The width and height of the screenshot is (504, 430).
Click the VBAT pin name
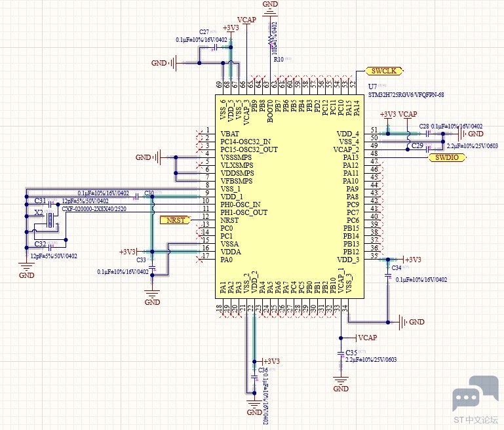click(230, 134)
